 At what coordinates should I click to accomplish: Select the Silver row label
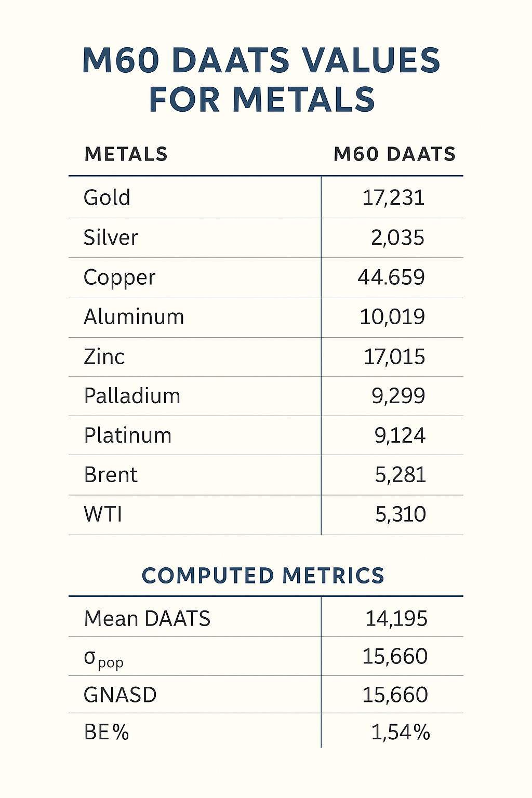coord(111,237)
